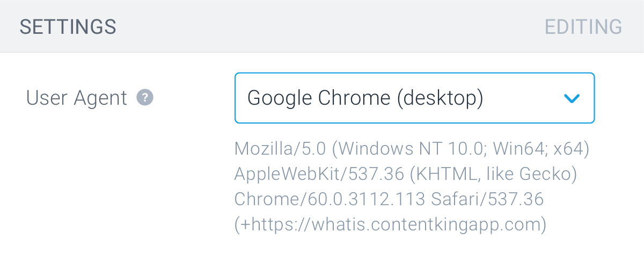Click the User Agent help question-mark icon
The image size is (644, 261).
(145, 98)
